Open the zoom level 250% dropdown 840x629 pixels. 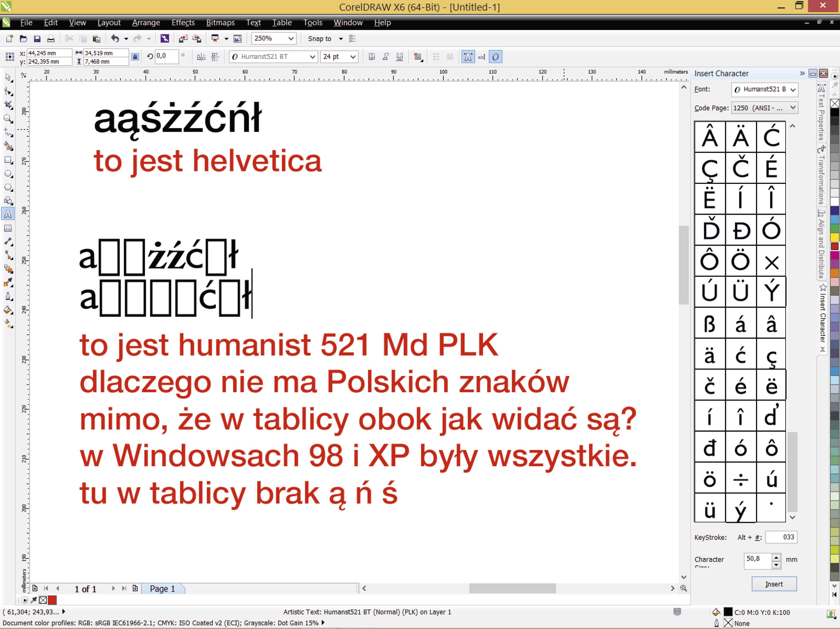290,38
